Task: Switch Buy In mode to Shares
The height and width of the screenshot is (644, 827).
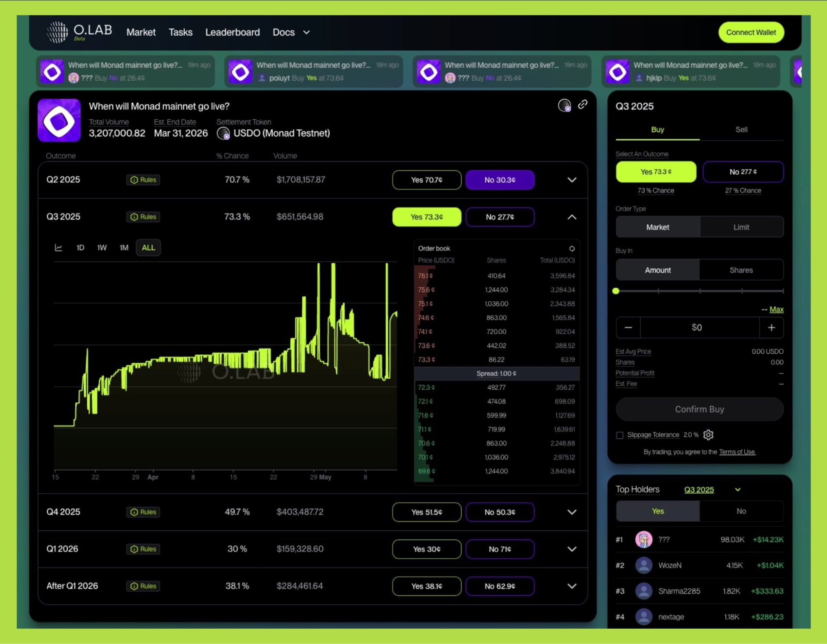Action: (x=741, y=270)
